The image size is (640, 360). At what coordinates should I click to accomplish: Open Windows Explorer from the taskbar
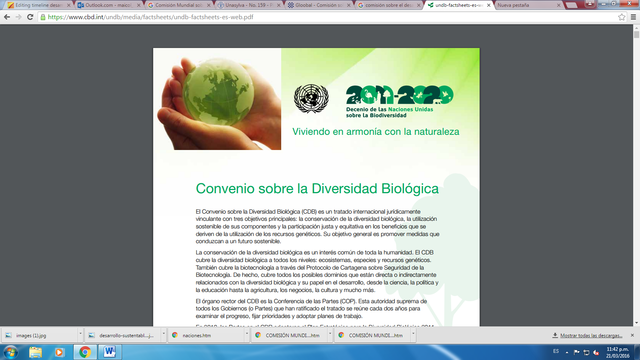[x=36, y=352]
